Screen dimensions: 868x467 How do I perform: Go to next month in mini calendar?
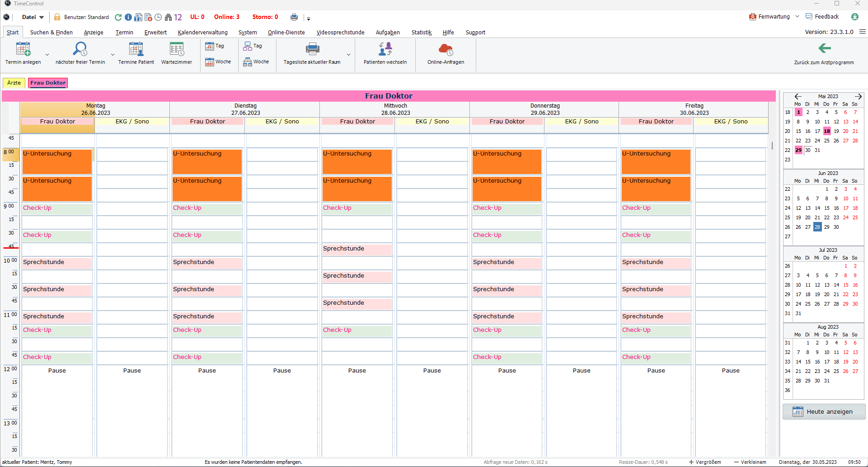(x=858, y=96)
